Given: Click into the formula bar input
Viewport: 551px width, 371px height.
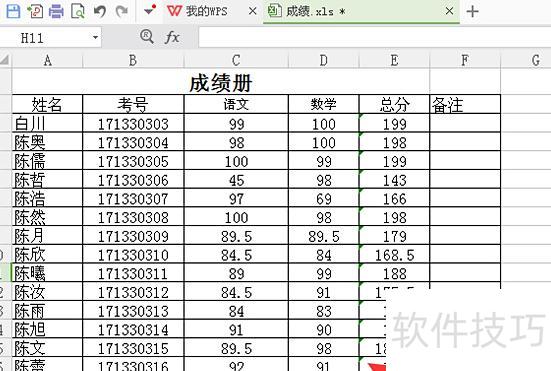Looking at the screenshot, I should 375,37.
